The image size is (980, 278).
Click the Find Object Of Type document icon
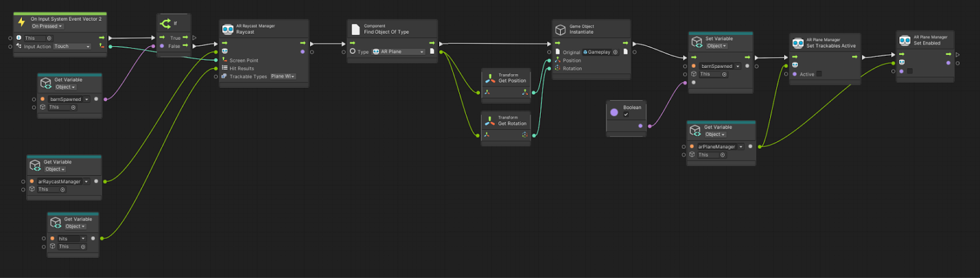355,29
